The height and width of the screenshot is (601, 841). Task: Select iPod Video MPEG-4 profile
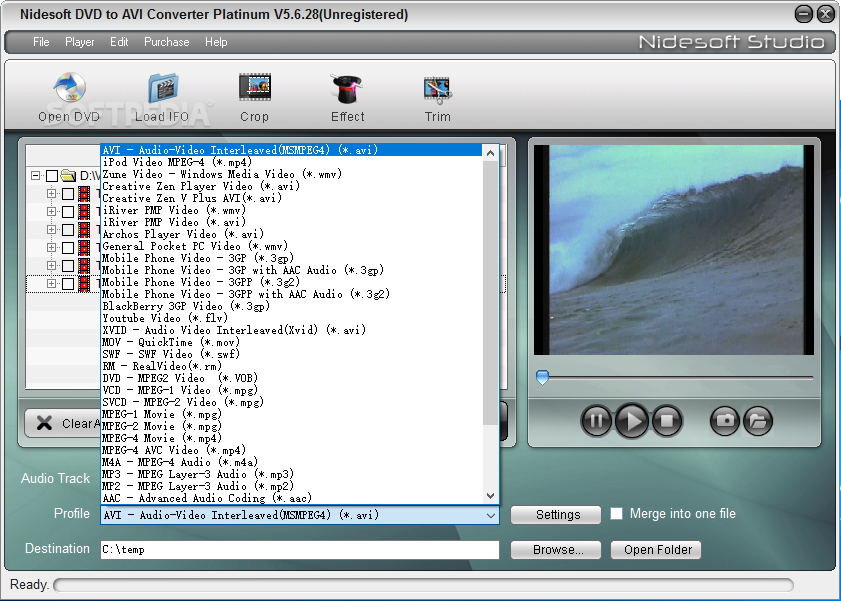click(292, 162)
